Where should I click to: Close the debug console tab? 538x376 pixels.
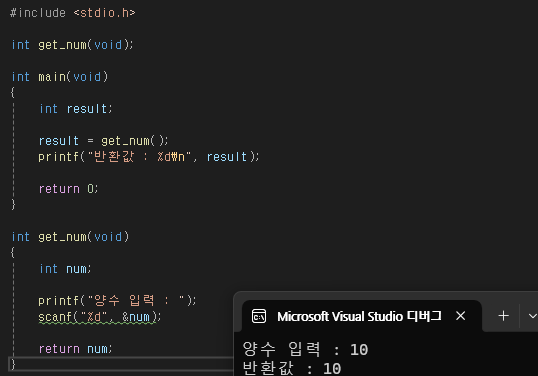coord(460,316)
